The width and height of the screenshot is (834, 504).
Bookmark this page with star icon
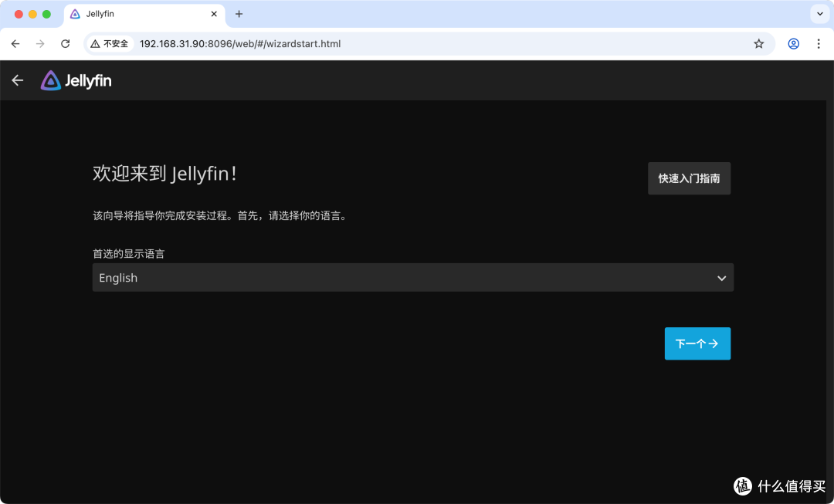pyautogui.click(x=759, y=43)
